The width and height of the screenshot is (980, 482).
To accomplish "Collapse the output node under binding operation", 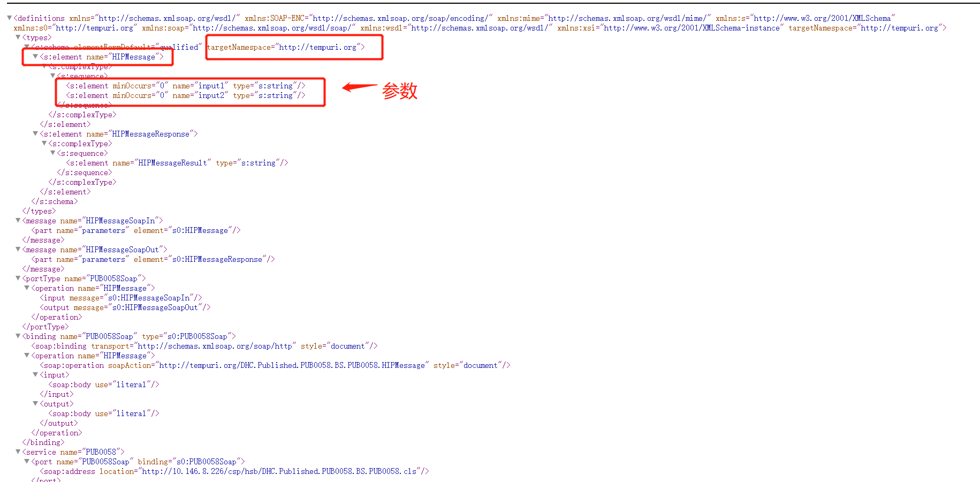I will coord(35,404).
